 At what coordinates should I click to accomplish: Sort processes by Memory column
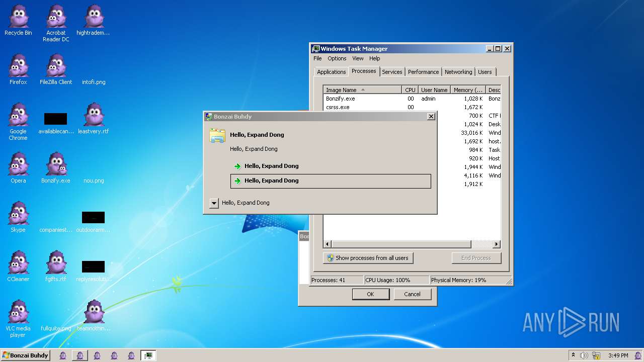coord(468,90)
